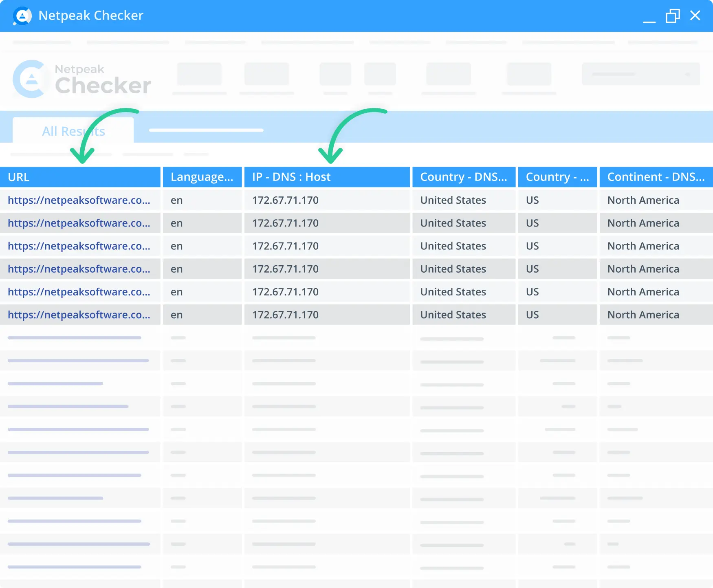
Task: Open the first row's netpeaksoftware URL link
Action: (x=79, y=200)
